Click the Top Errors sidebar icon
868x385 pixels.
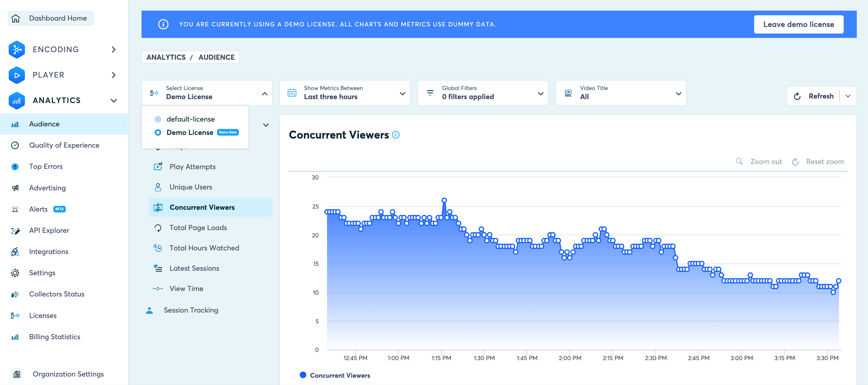coord(15,166)
